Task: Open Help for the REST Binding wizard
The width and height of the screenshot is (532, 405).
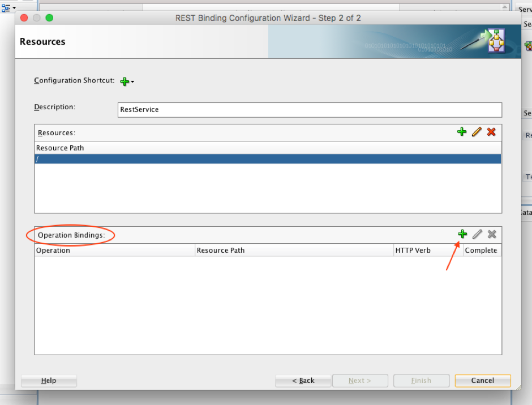Action: [49, 380]
